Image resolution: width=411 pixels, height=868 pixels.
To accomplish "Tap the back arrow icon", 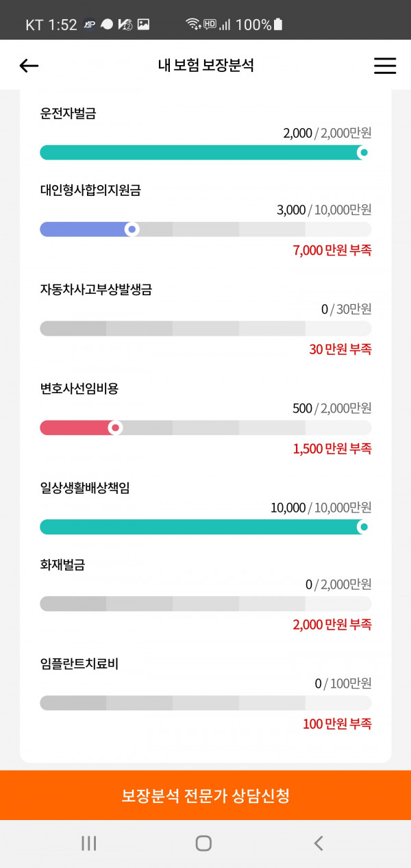I will point(29,66).
